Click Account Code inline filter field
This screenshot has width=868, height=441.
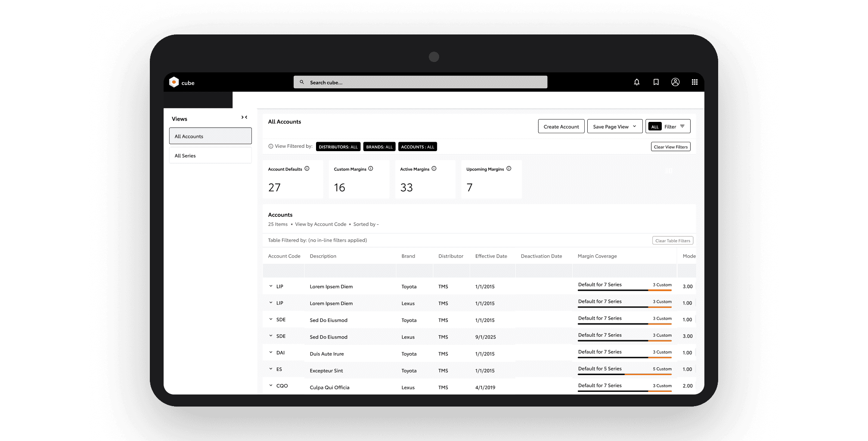(x=283, y=271)
